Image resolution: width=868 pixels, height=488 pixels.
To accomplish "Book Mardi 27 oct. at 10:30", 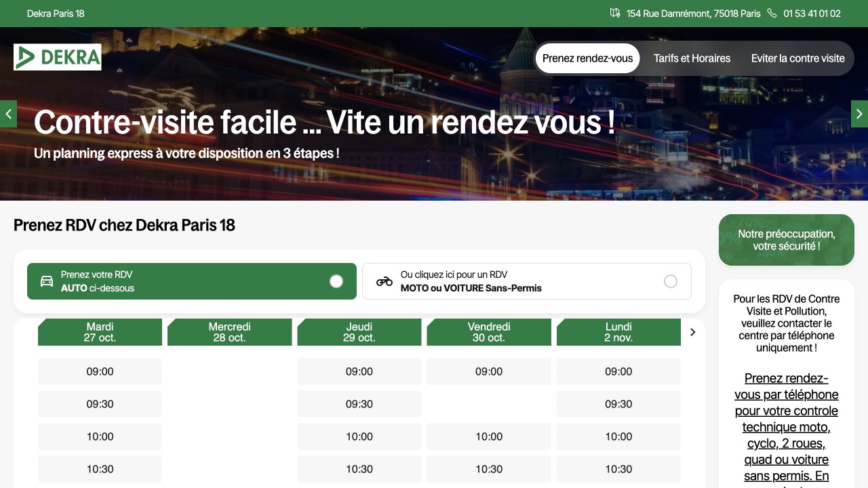I will click(x=100, y=469).
